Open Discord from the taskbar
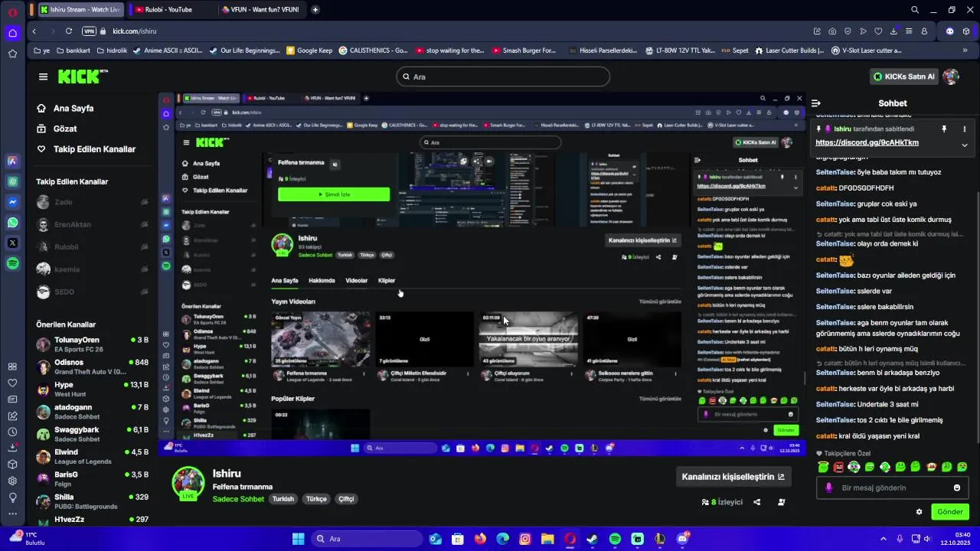This screenshot has height=551, width=980. pos(682,539)
